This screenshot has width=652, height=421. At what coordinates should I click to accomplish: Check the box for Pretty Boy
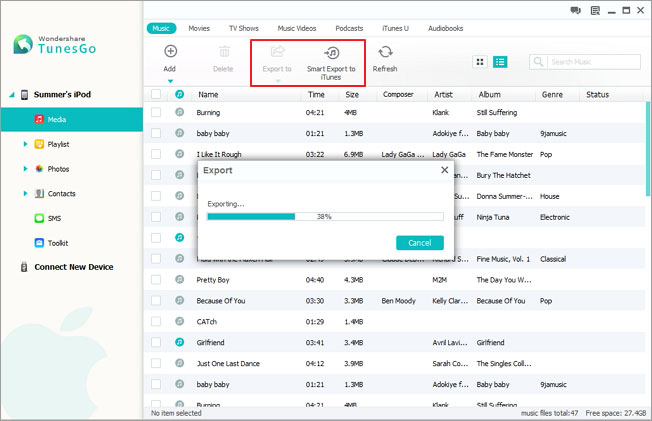[x=156, y=280]
